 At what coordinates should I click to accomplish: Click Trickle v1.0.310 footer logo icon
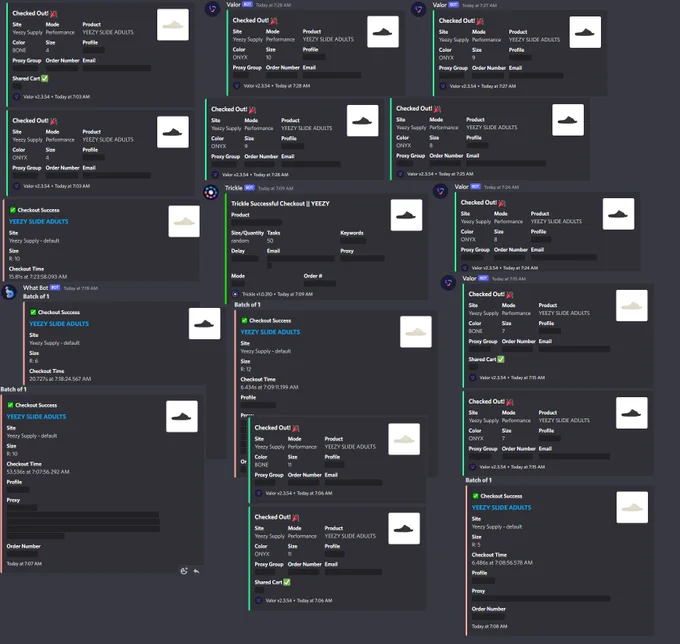pos(235,294)
